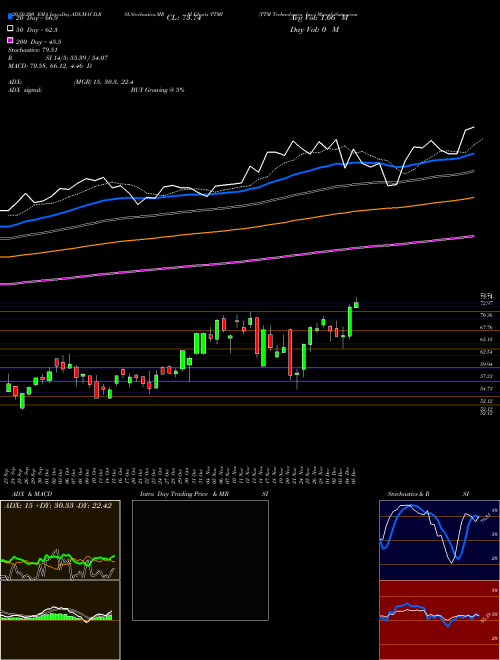Click the white 50 Day legend swatch

(10, 29)
